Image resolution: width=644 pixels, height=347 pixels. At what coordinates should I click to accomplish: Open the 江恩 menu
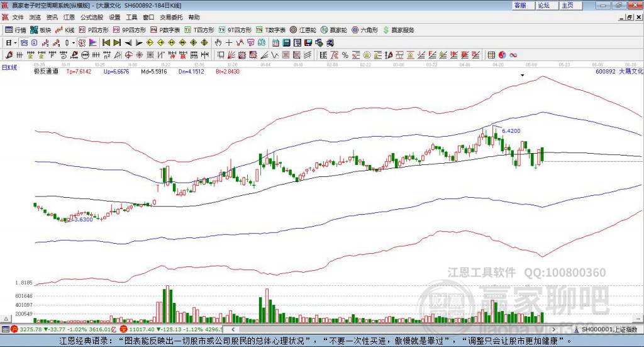click(x=69, y=17)
